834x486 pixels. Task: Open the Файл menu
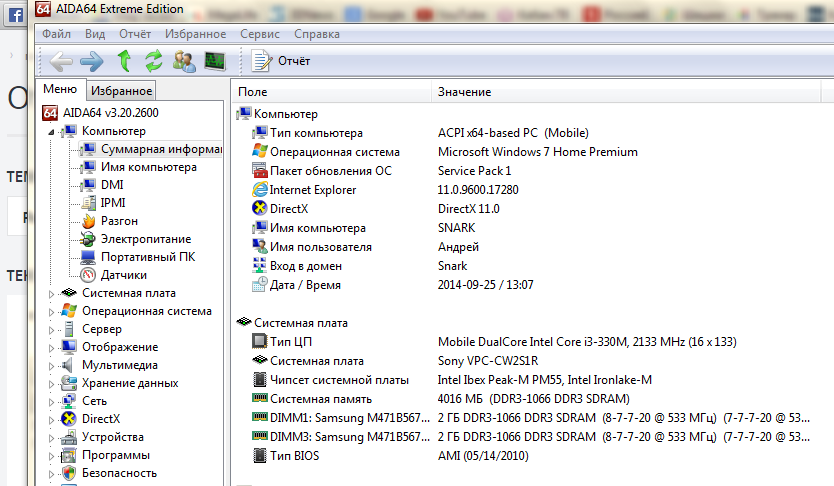(x=56, y=33)
